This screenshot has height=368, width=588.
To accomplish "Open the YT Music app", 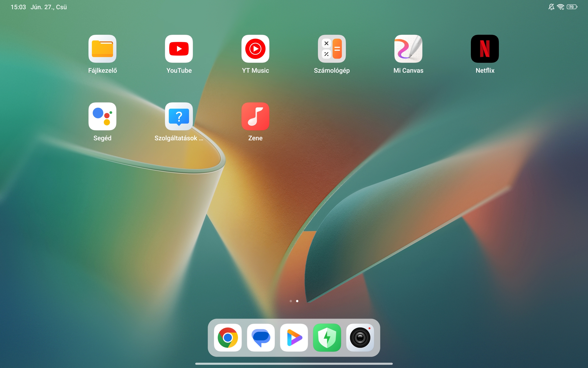I will 255,49.
